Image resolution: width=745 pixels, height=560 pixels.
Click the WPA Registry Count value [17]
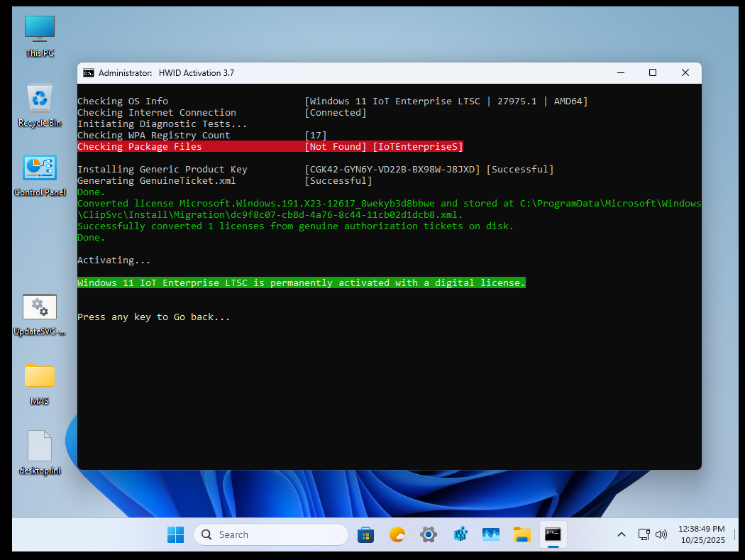click(316, 136)
